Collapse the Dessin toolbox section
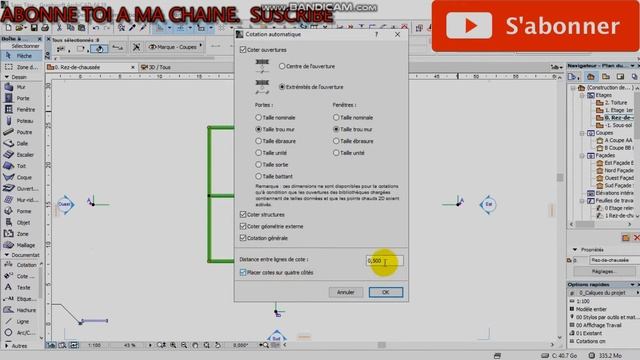The height and width of the screenshot is (360, 640). pos(7,77)
